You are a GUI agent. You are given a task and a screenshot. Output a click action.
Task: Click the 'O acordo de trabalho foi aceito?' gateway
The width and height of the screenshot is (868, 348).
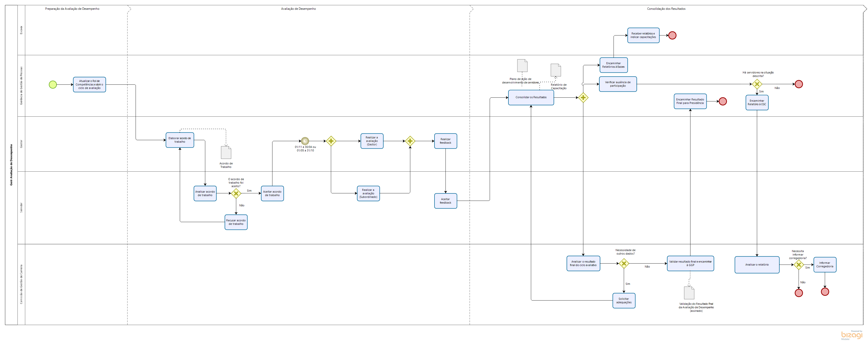pyautogui.click(x=236, y=194)
